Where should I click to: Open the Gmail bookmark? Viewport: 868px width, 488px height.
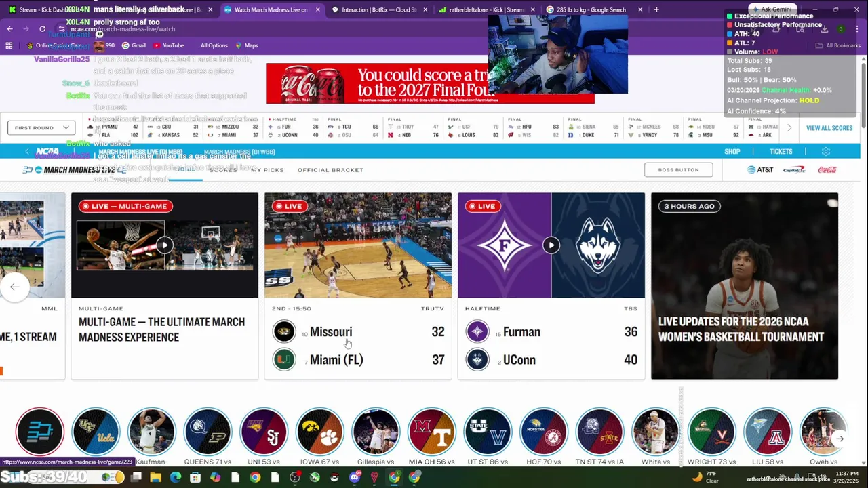click(x=133, y=45)
